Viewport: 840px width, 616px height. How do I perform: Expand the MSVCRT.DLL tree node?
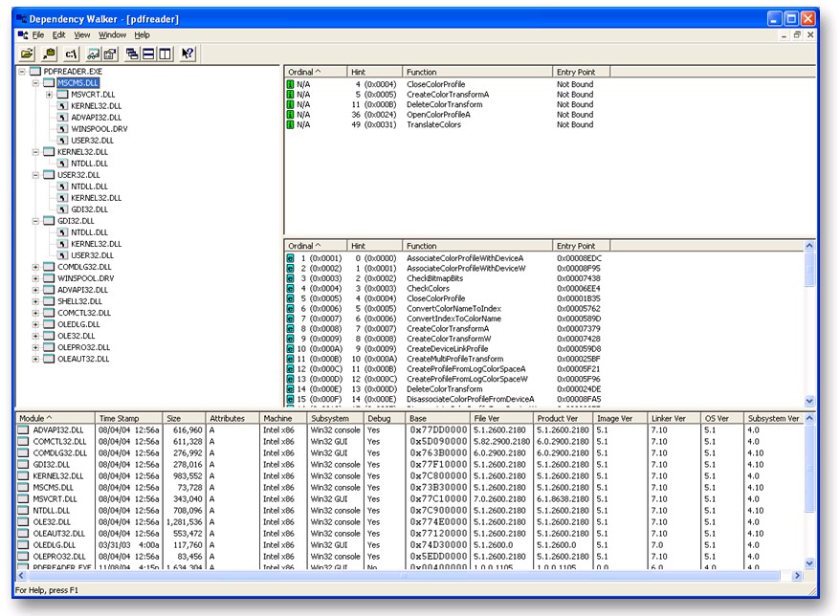pyautogui.click(x=50, y=95)
